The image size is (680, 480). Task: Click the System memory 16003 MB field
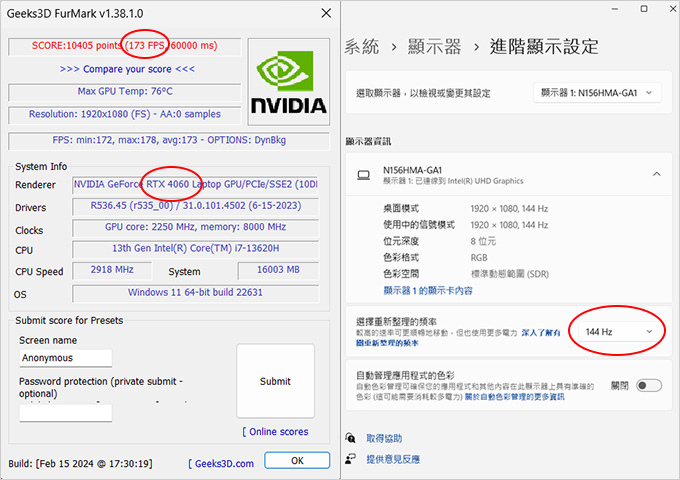[278, 270]
